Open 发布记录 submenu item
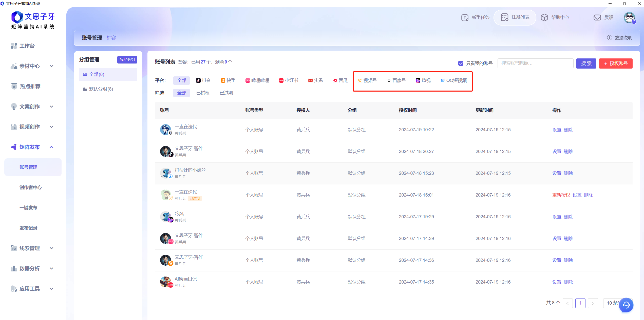This screenshot has width=644, height=320. coord(28,228)
